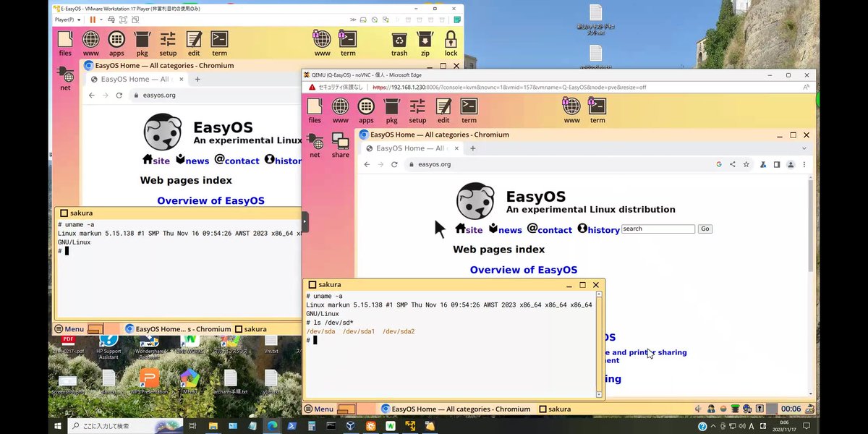Image resolution: width=868 pixels, height=434 pixels.
Task: Open locked term container icon in QEMU window
Action: tap(597, 111)
